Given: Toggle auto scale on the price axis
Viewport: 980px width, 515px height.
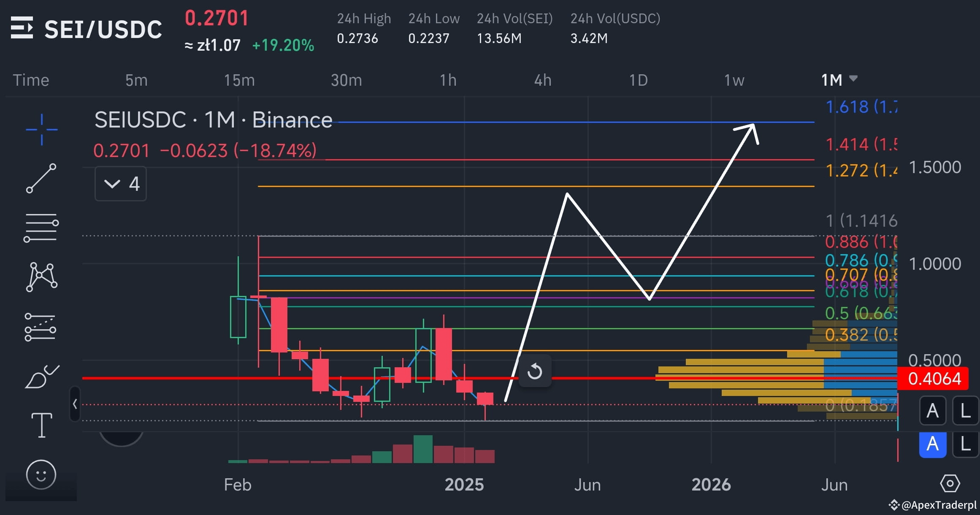Looking at the screenshot, I should tap(932, 410).
